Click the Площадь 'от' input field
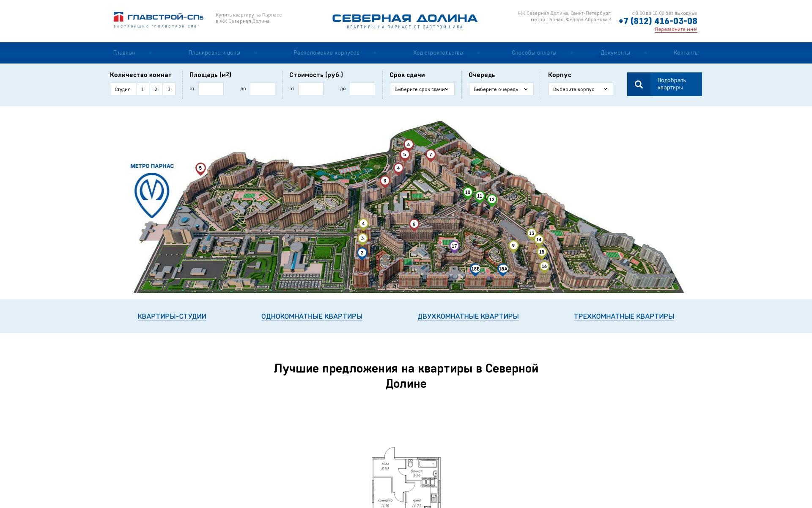The width and height of the screenshot is (812, 508). [x=211, y=89]
